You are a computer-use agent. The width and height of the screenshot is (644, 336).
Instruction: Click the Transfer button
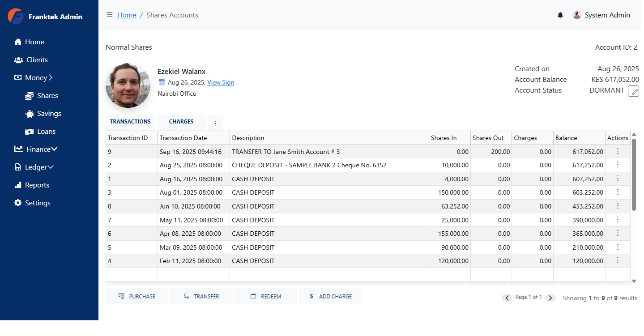pos(201,296)
